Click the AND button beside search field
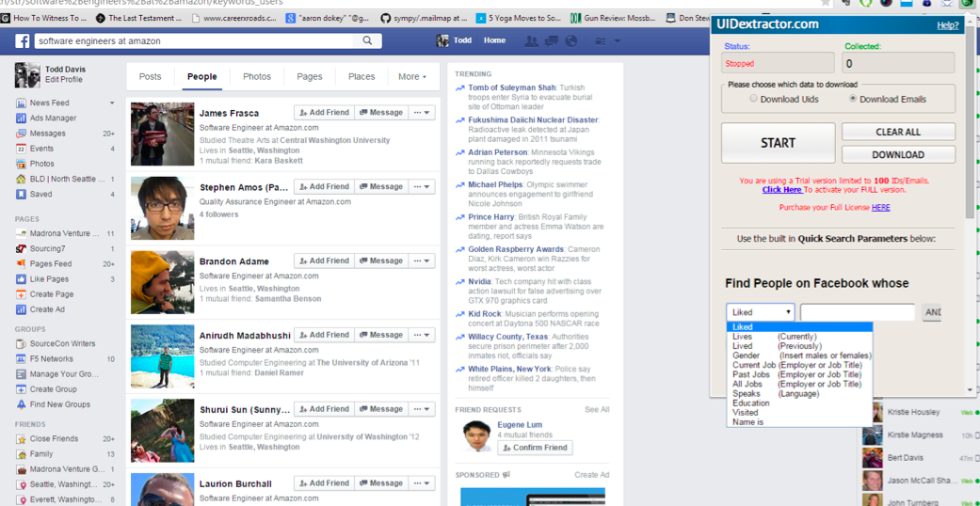Image resolution: width=980 pixels, height=506 pixels. (931, 311)
